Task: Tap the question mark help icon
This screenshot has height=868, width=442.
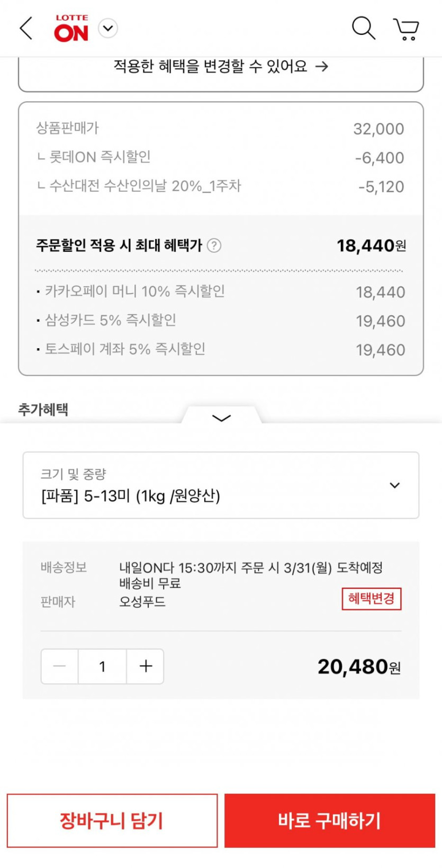Action: (x=214, y=245)
